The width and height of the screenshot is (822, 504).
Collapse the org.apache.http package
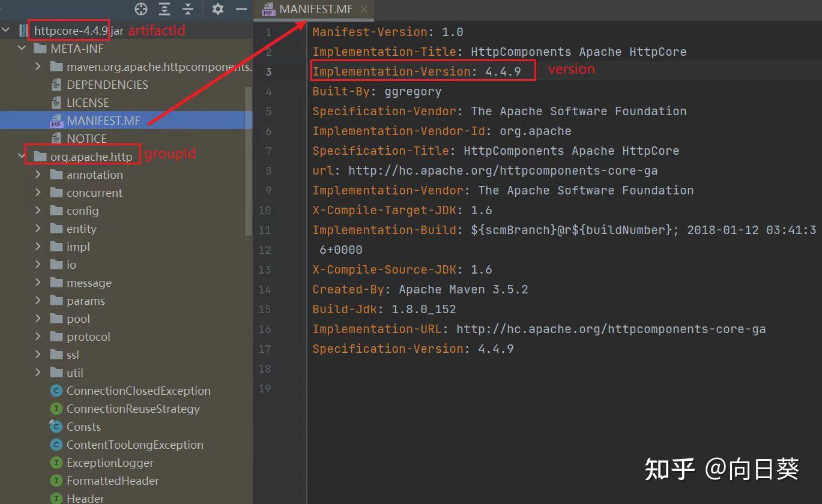(x=22, y=157)
